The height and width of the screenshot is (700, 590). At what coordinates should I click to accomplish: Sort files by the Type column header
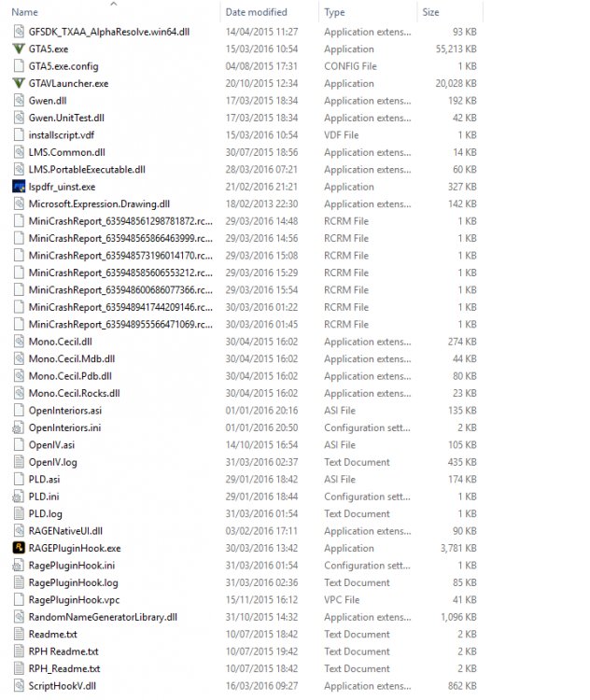coord(334,12)
